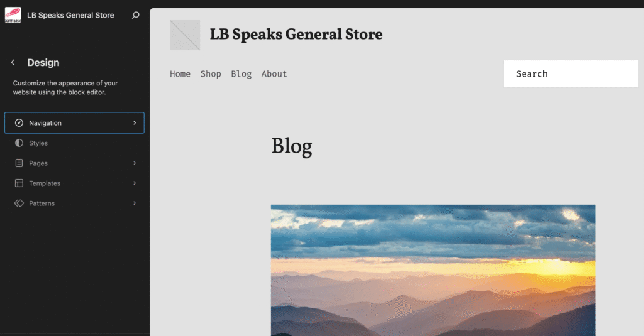This screenshot has width=644, height=336.
Task: Visit the About navigation link
Action: pyautogui.click(x=274, y=74)
